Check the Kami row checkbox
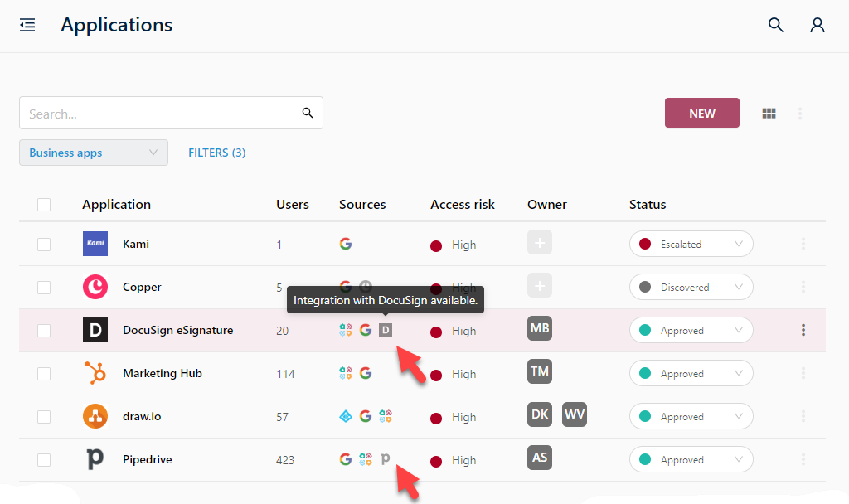This screenshot has height=504, width=849. pyautogui.click(x=44, y=245)
